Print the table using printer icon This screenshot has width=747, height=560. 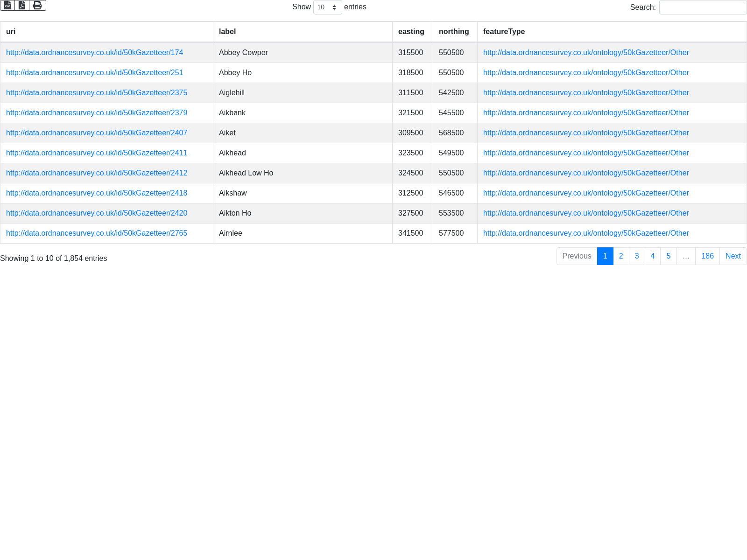37,5
